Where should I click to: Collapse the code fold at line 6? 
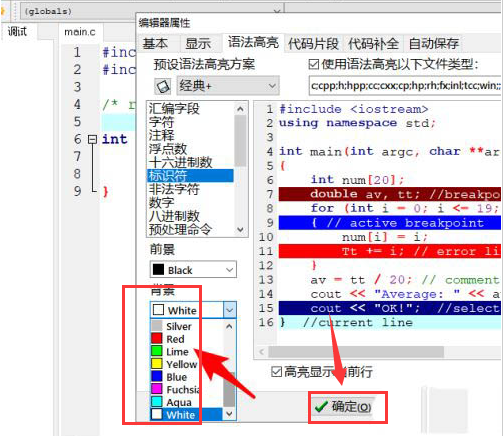click(92, 139)
